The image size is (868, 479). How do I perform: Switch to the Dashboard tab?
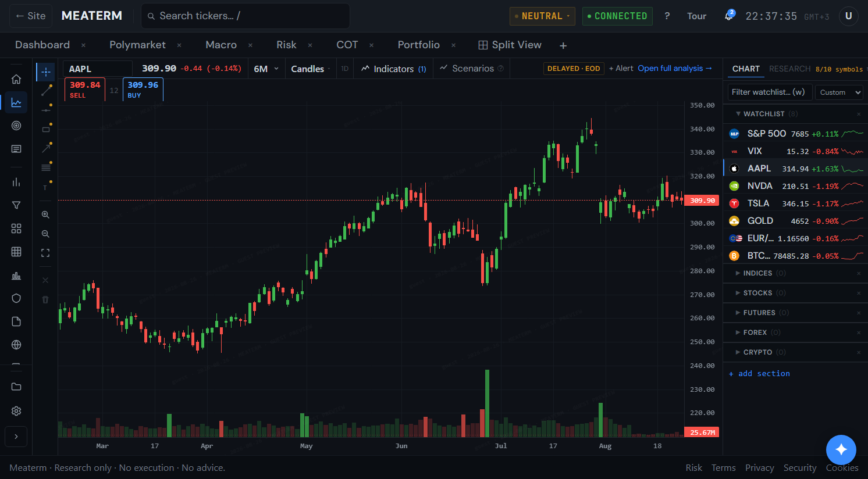[42, 45]
